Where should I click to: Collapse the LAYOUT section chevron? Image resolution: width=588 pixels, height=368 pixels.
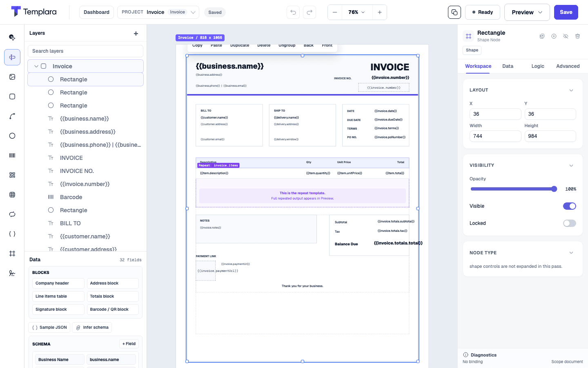coord(571,90)
